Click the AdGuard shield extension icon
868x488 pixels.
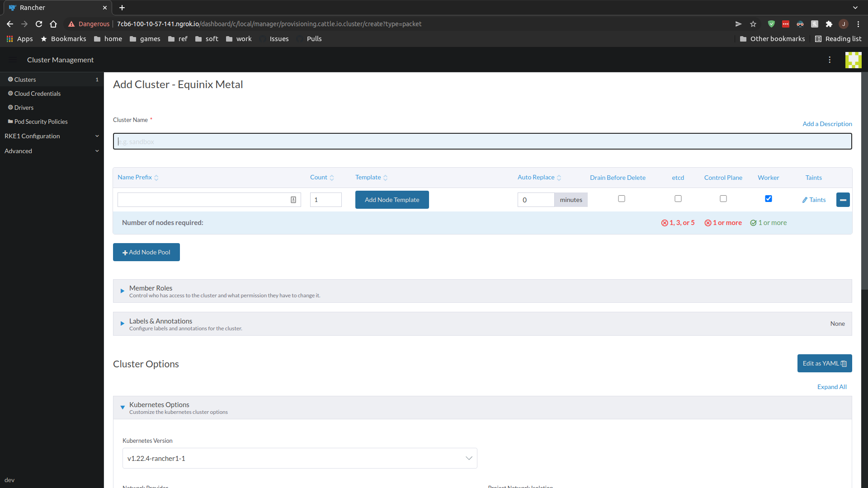tap(771, 24)
